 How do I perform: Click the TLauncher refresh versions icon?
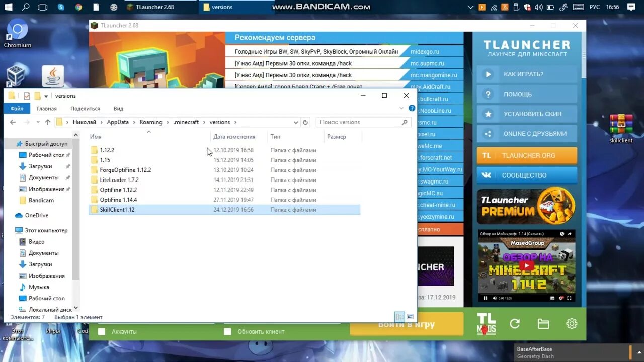(x=515, y=324)
